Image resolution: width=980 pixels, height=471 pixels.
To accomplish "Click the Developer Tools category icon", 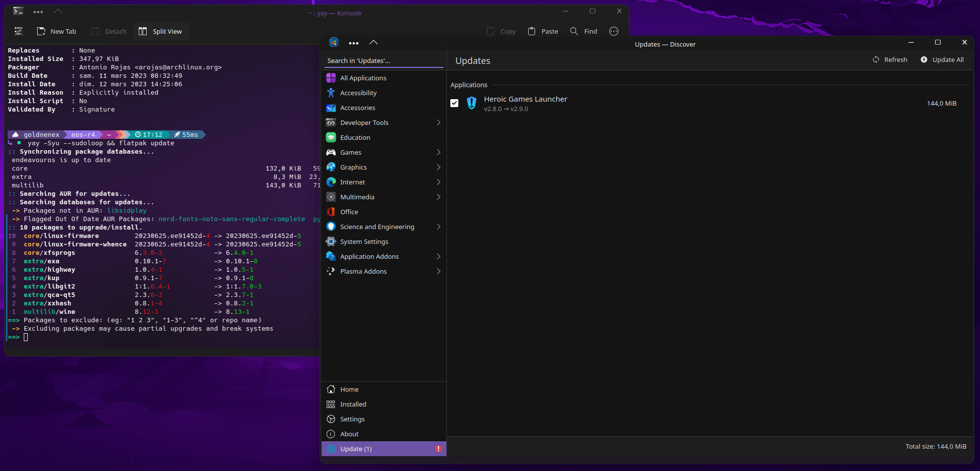I will coord(331,122).
